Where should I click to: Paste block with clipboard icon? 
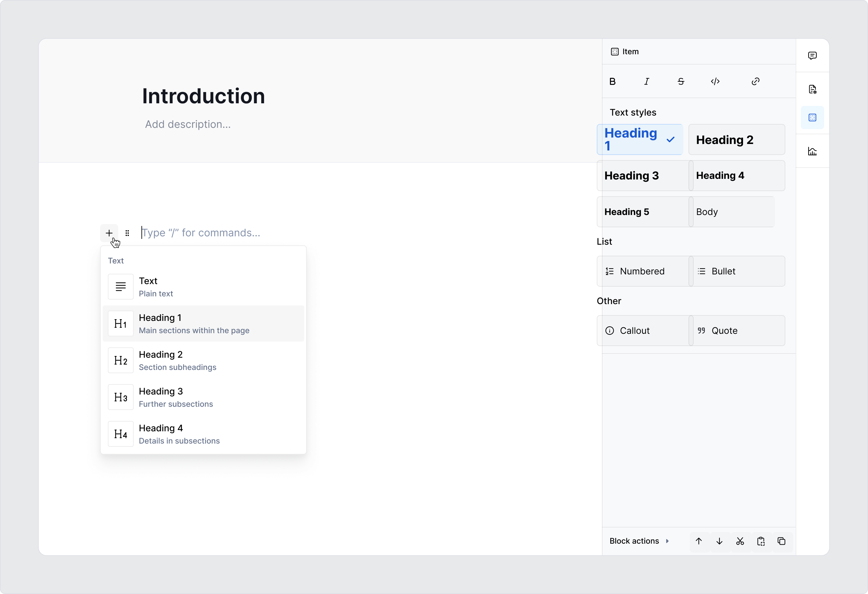(x=761, y=541)
